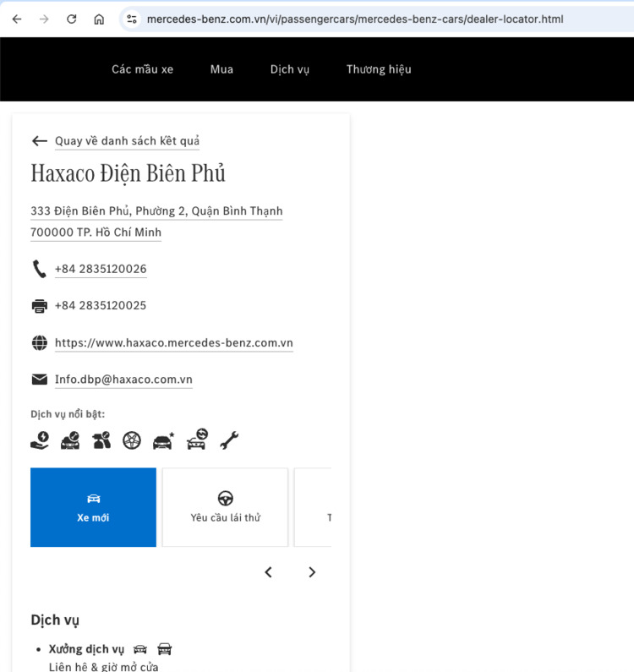The height and width of the screenshot is (672, 634).
Task: Open site information icon in address bar
Action: click(132, 19)
